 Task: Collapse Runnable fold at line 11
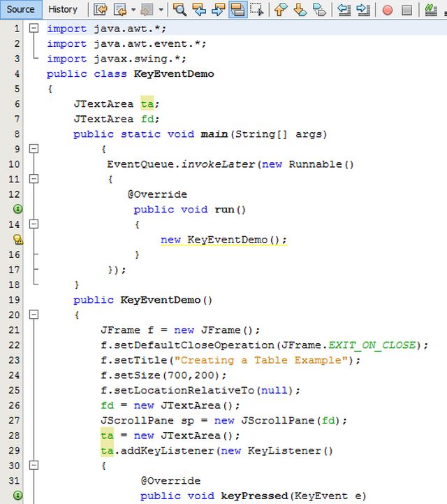[x=34, y=179]
